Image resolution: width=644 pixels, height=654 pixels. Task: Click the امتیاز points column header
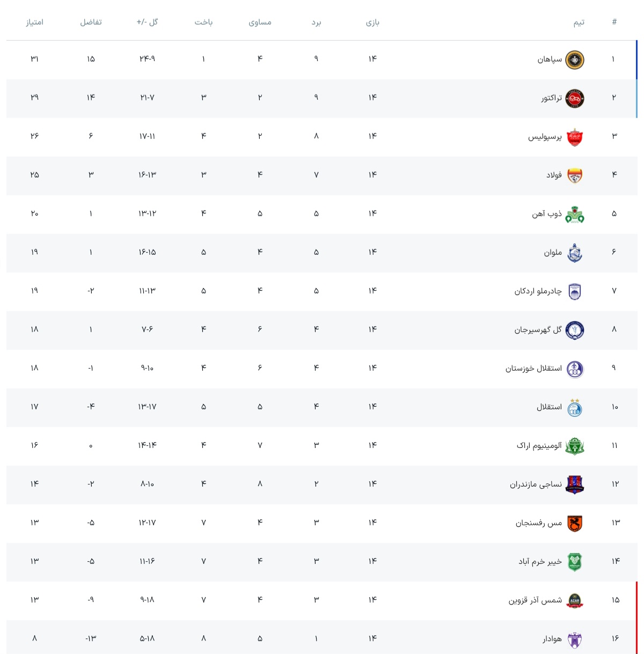[x=35, y=22]
